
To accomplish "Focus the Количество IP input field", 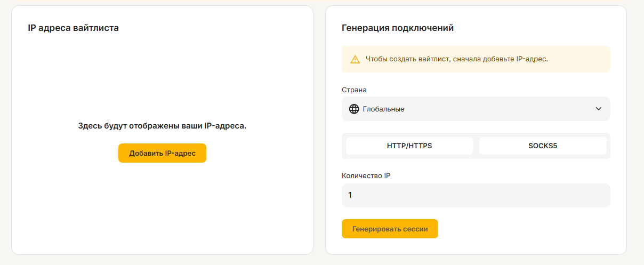I will 476,195.
